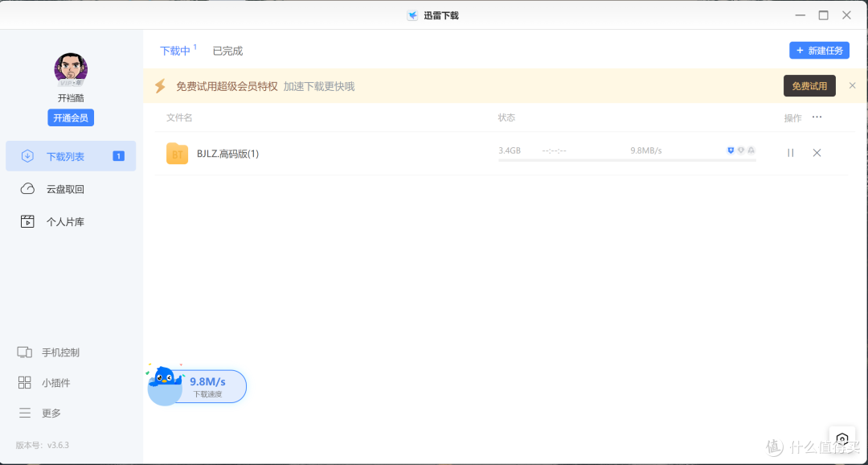Click the 9.8MB/s speed value

[x=646, y=150]
